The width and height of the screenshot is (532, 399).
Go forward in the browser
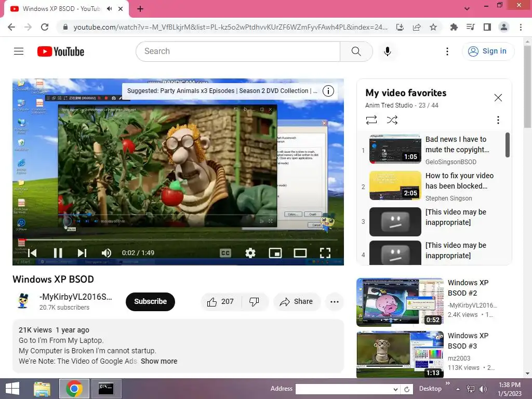tap(28, 27)
